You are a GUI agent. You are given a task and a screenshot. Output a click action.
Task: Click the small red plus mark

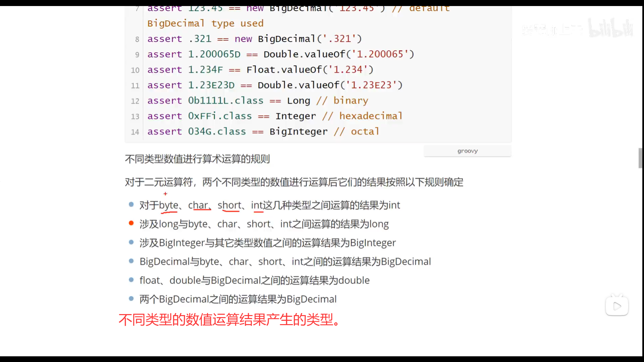(165, 194)
